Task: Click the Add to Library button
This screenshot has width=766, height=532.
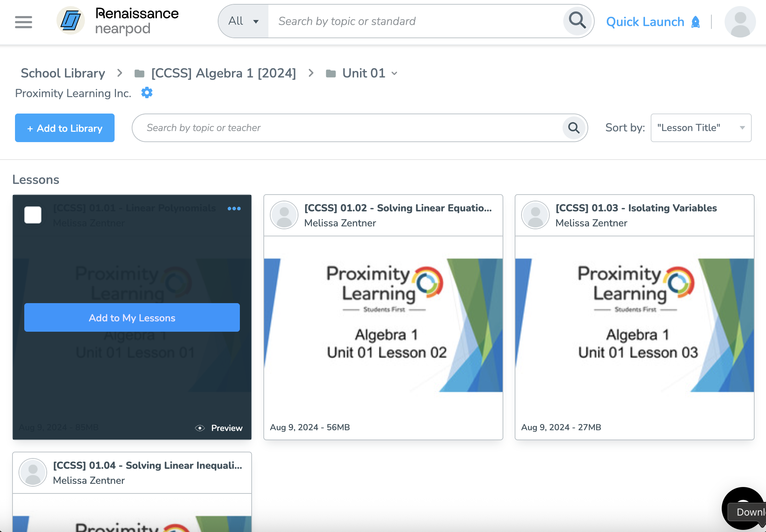Action: click(65, 128)
